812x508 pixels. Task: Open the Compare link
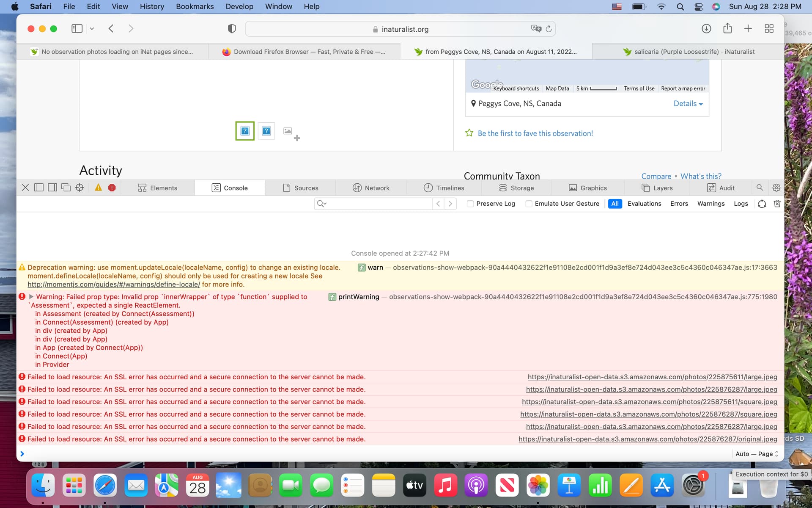(x=656, y=176)
